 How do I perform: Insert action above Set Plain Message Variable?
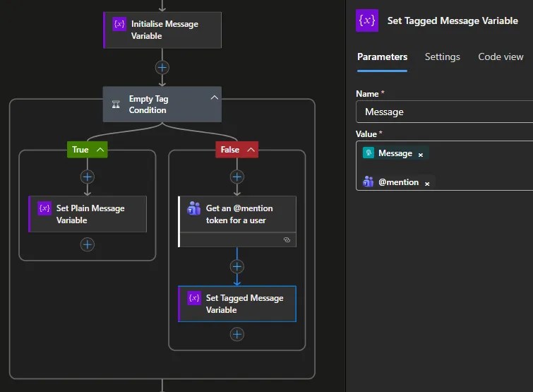87,177
